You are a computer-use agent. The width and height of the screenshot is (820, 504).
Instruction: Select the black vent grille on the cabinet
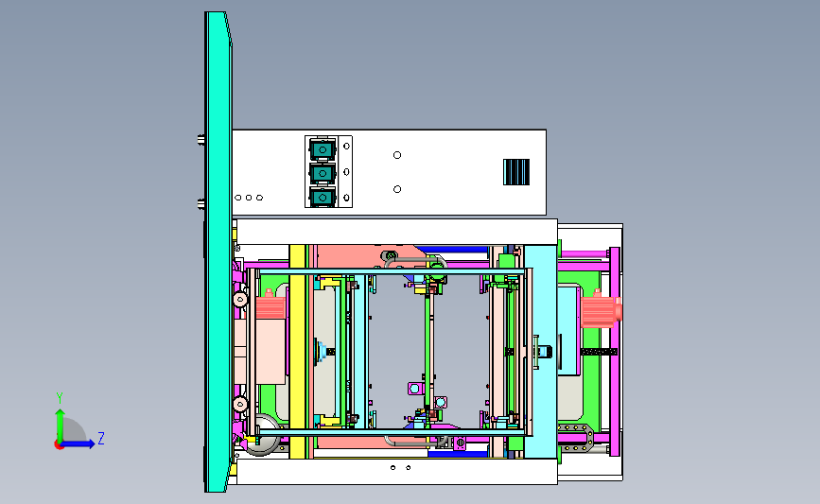[x=516, y=172]
